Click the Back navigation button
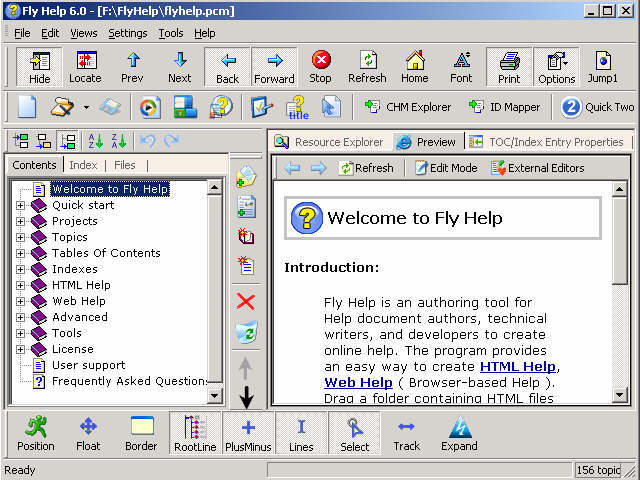The height and width of the screenshot is (480, 640). 227,67
